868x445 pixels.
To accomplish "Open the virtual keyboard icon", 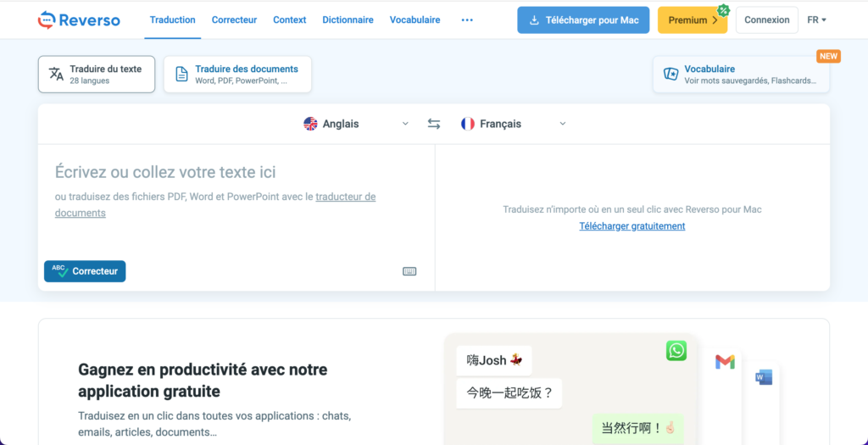I will click(x=409, y=271).
